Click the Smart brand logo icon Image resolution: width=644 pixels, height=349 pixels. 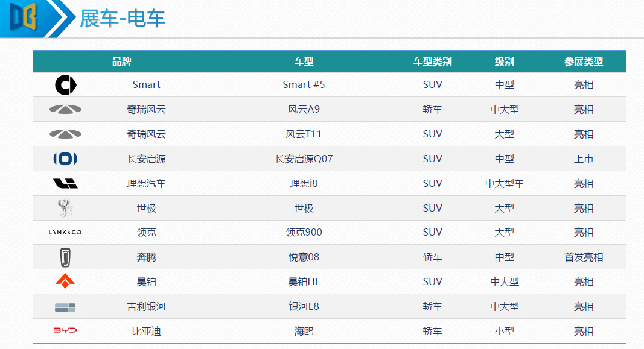66,85
